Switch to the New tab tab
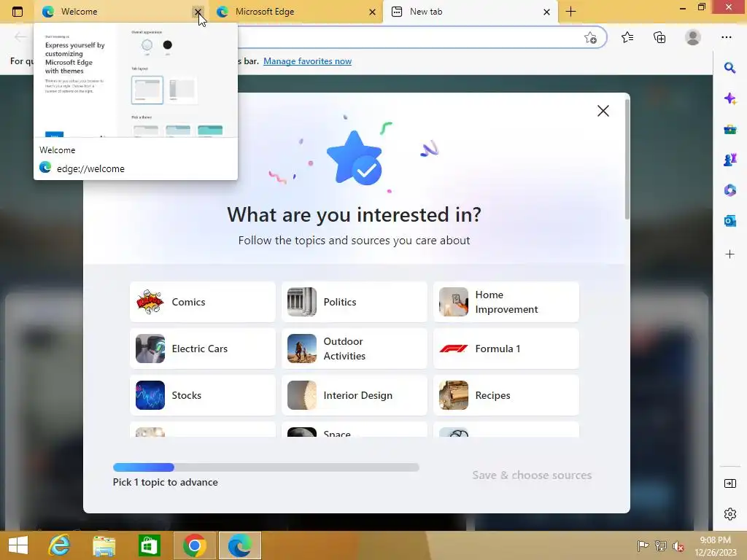The height and width of the screenshot is (560, 747). [469, 12]
